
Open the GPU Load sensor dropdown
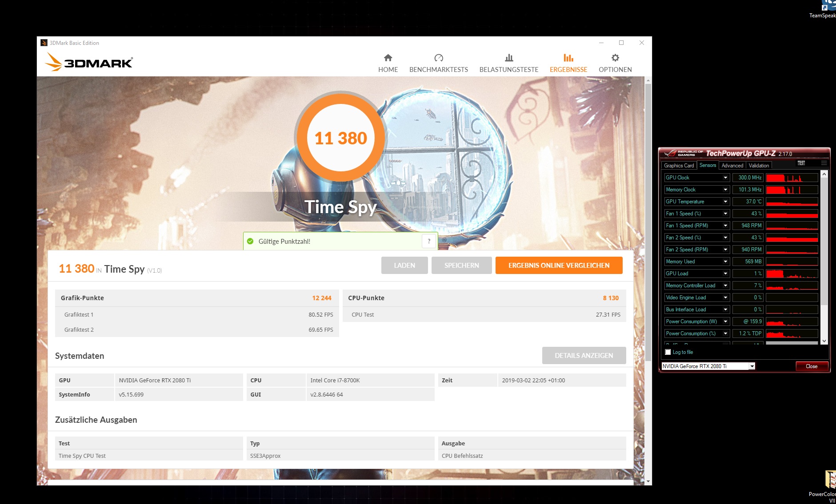725,274
